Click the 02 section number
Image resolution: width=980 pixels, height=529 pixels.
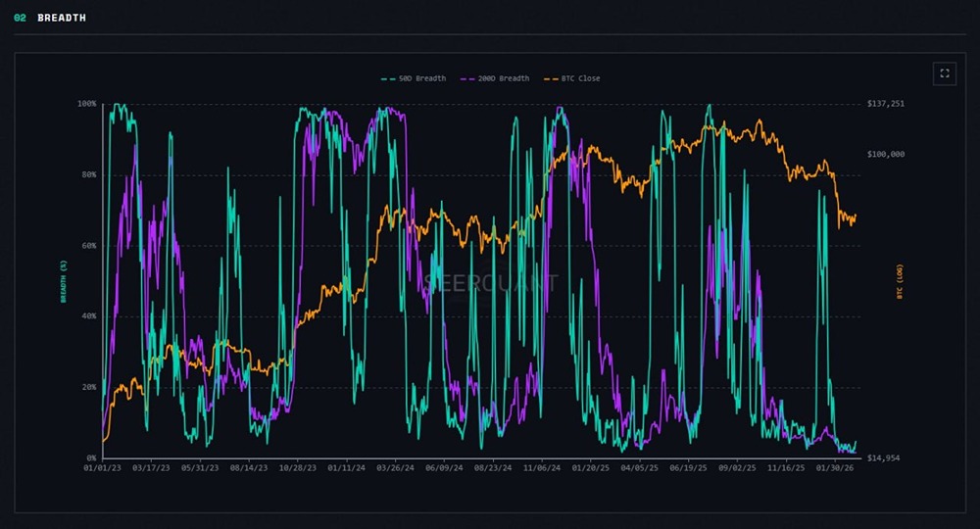tap(20, 18)
